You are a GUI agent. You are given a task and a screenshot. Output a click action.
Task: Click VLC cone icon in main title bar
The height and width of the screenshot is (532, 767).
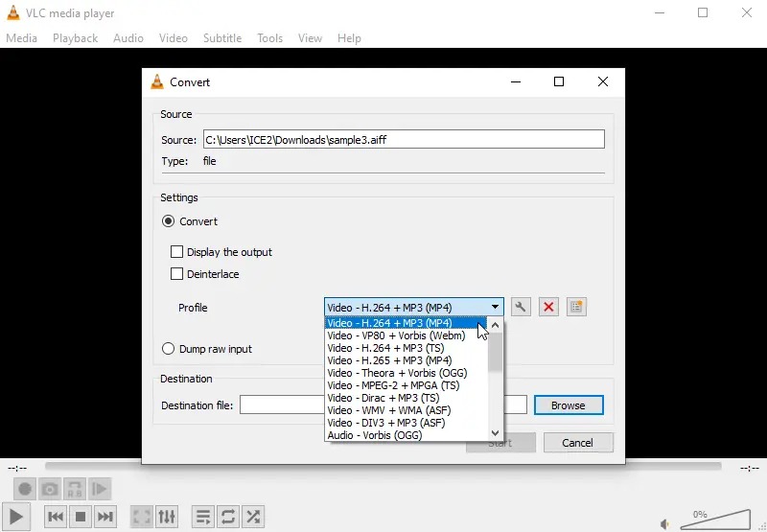point(13,12)
